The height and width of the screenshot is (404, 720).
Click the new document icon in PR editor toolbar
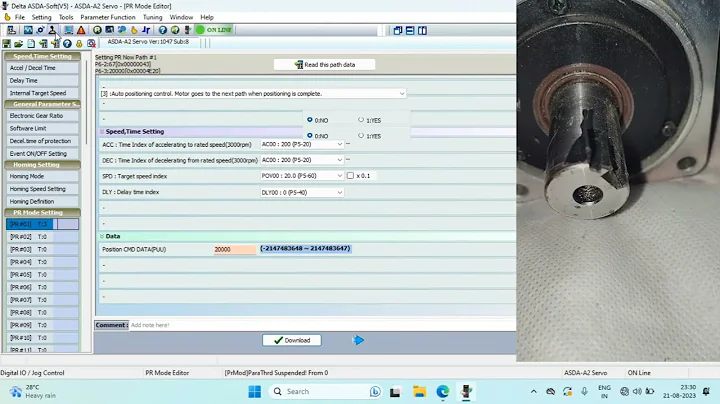coord(31,44)
